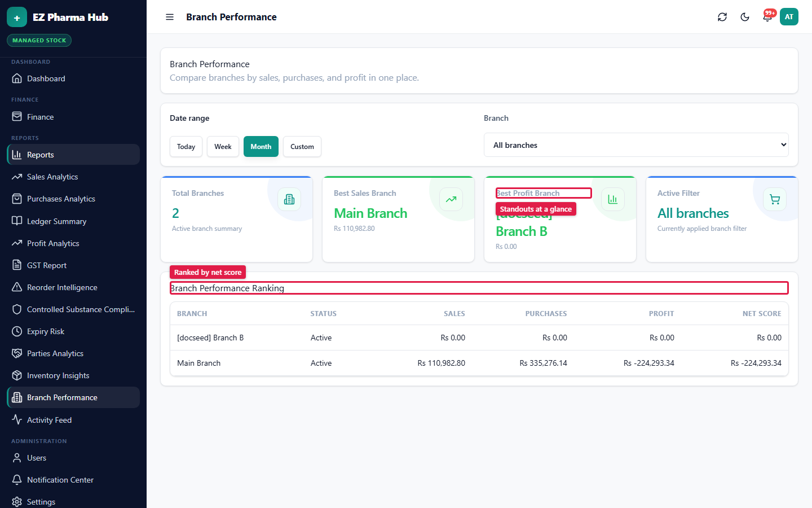Sort by SALES column header

[x=454, y=314]
